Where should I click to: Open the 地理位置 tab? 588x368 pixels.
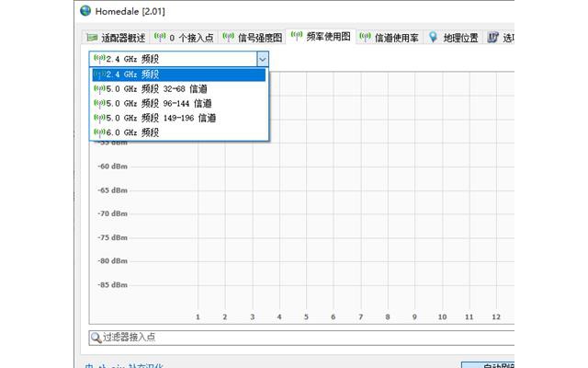(x=453, y=38)
